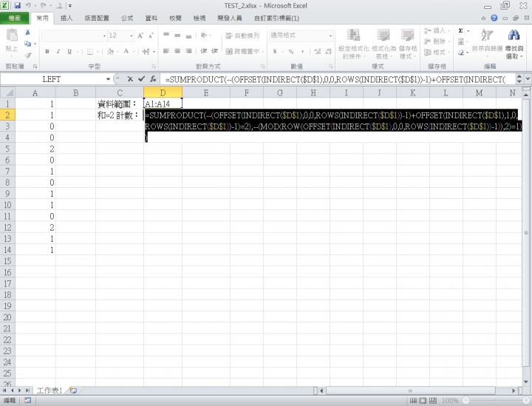Toggle Underline formatting
Image resolution: width=532 pixels, height=406 pixels.
69,52
